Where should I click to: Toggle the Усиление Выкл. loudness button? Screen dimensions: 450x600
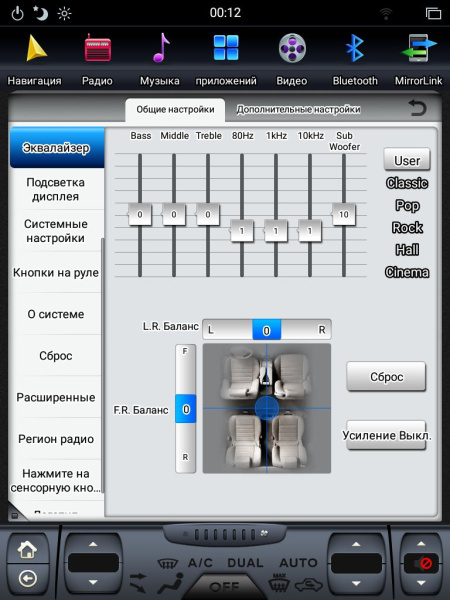point(386,435)
